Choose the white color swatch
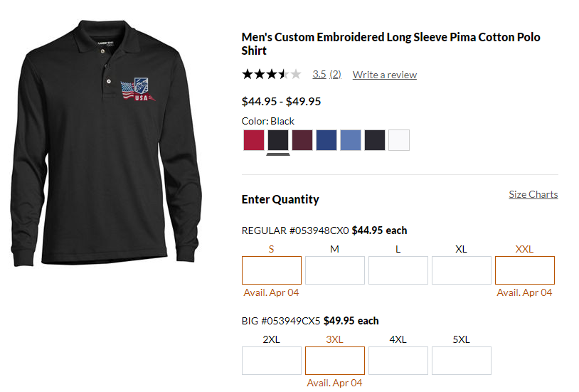The image size is (579, 392). [x=399, y=140]
